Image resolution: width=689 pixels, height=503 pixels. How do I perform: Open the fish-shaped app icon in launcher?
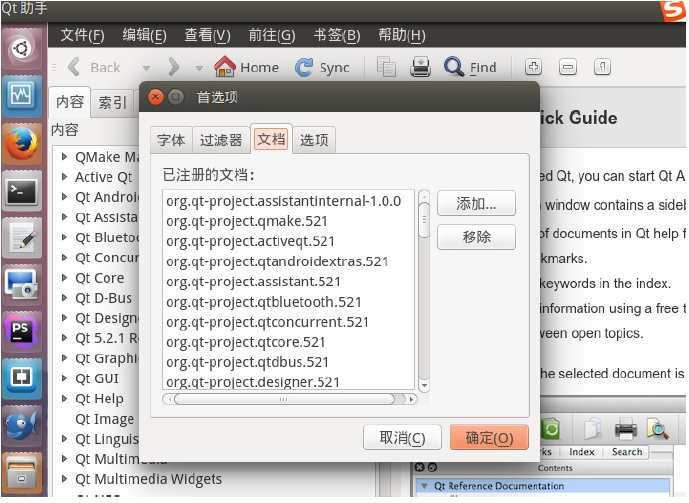click(x=22, y=426)
